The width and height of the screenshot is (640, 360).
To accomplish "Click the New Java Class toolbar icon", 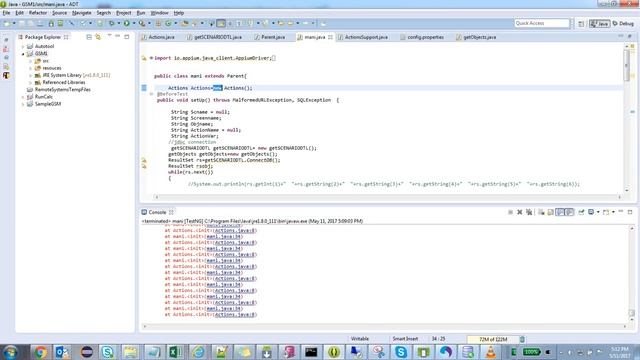I will (x=168, y=23).
